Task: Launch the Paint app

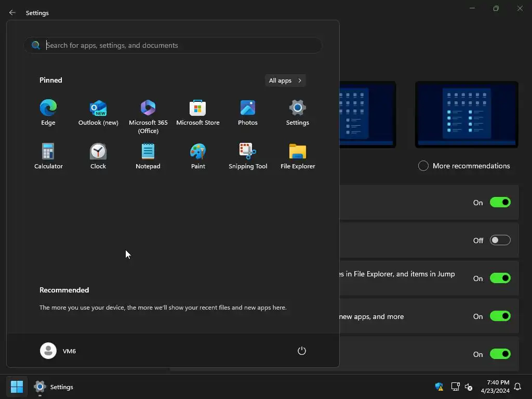Action: [x=198, y=156]
